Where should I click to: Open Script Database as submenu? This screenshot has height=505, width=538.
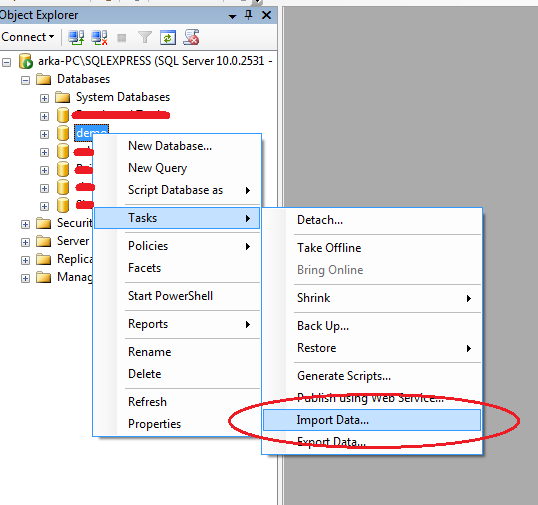[177, 190]
